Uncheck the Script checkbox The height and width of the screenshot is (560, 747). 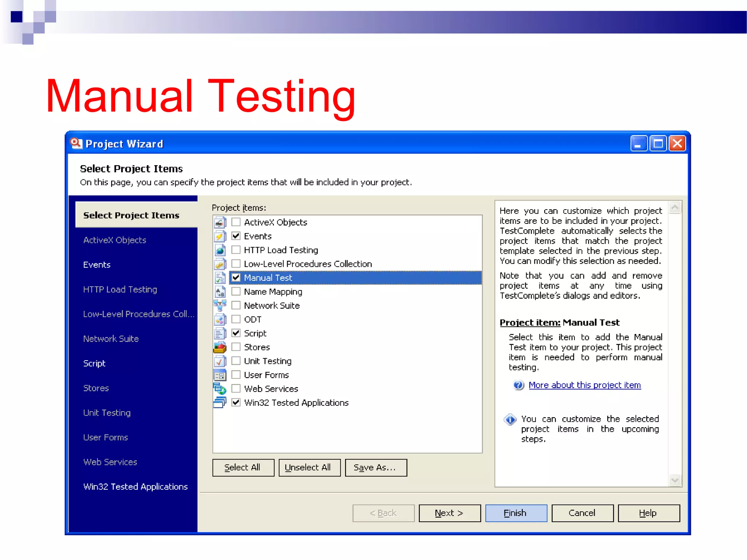tap(236, 333)
